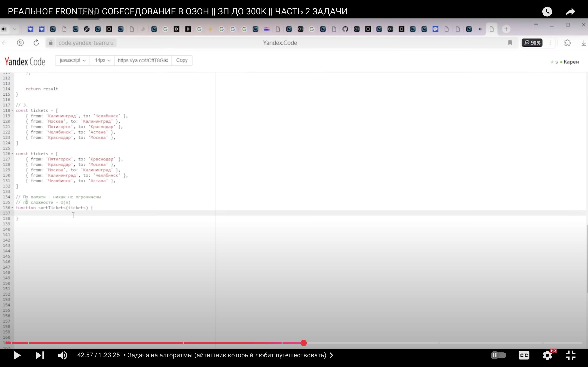This screenshot has height=367, width=588.
Task: Open the javascript language dropdown
Action: (72, 60)
